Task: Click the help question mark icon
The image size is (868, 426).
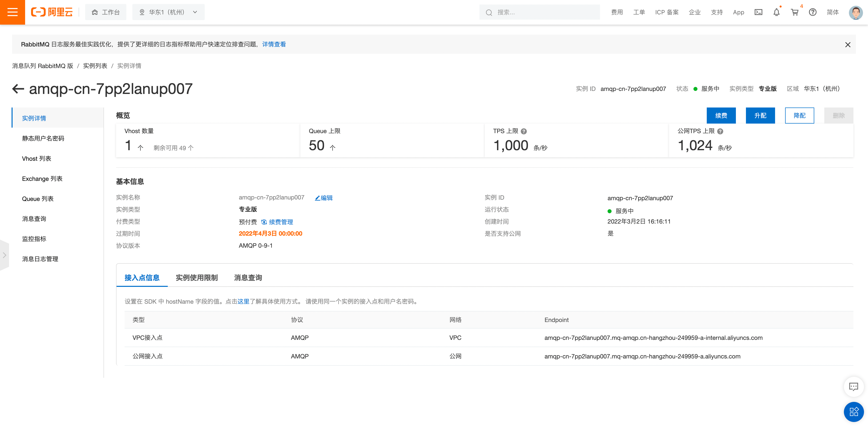Action: click(x=812, y=12)
